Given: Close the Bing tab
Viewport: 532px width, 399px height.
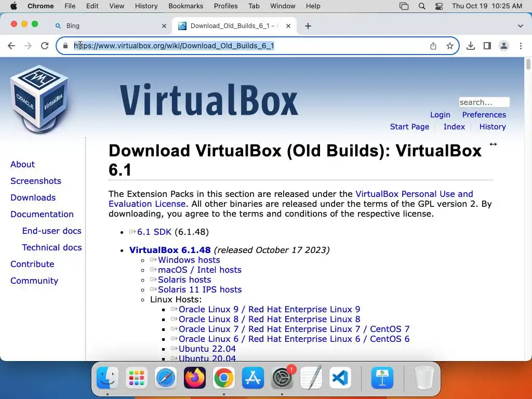Looking at the screenshot, I should tap(164, 26).
